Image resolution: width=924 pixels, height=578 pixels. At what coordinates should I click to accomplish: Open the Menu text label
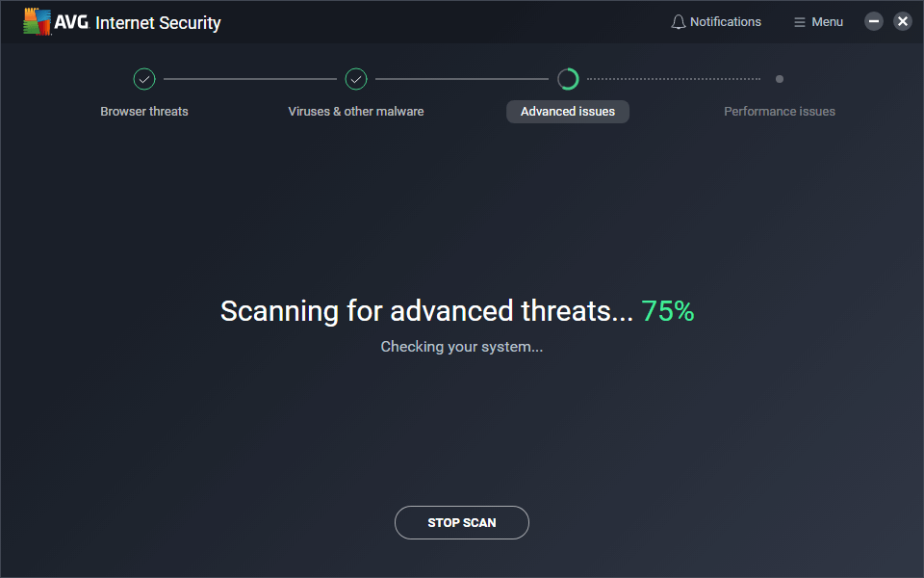[827, 22]
